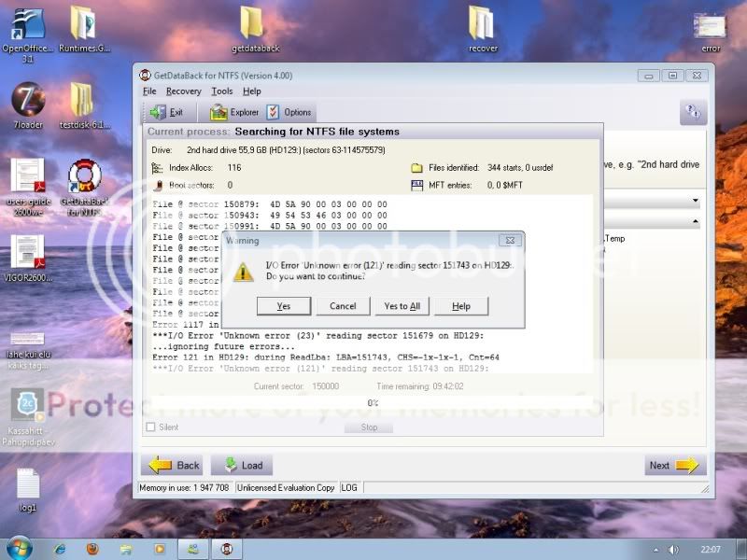Click Help in the Warning dialog
Screen dimensions: 747x560
461,306
